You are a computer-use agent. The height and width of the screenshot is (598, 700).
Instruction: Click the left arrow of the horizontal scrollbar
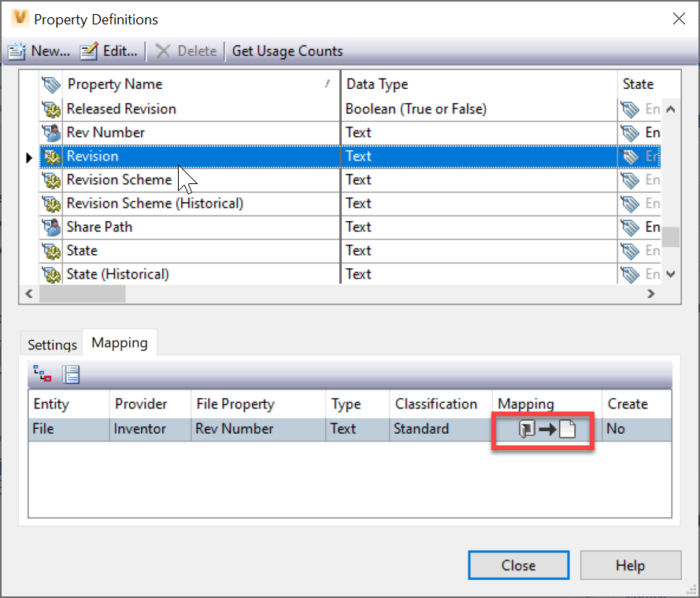28,293
